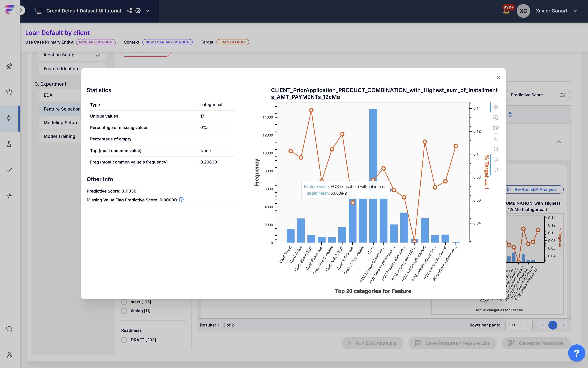
Task: Reset the chart view icon
Action: coord(496,149)
